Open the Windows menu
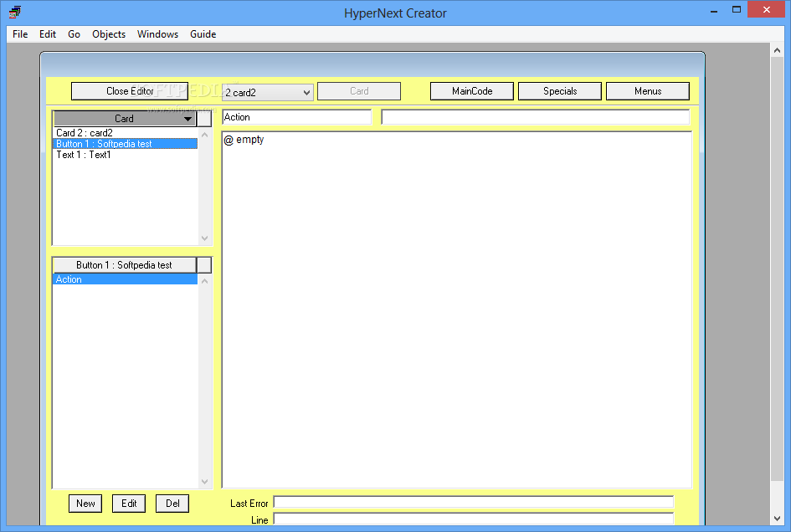The height and width of the screenshot is (532, 791). tap(157, 33)
